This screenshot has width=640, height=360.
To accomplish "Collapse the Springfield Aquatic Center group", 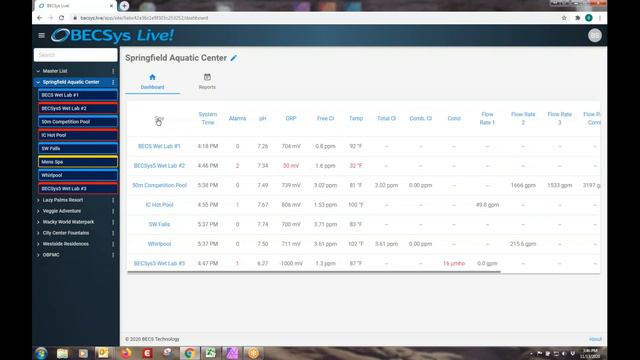I will pos(38,82).
